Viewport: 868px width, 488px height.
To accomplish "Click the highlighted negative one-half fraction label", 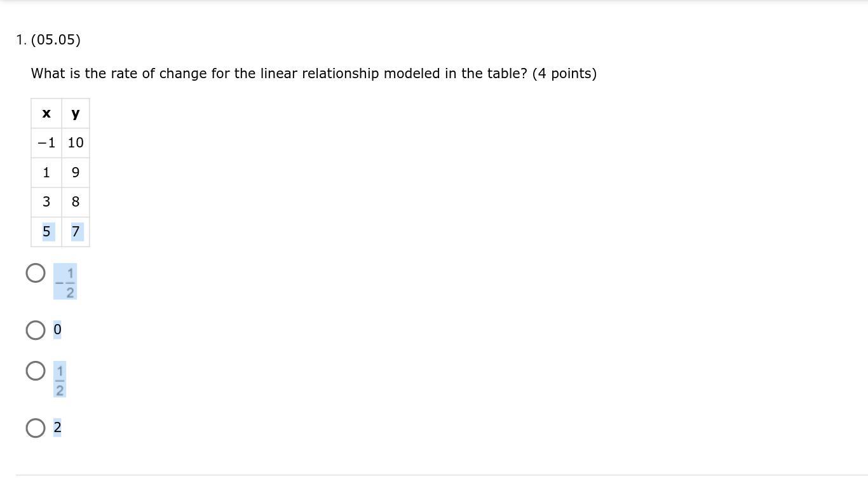I will [65, 282].
